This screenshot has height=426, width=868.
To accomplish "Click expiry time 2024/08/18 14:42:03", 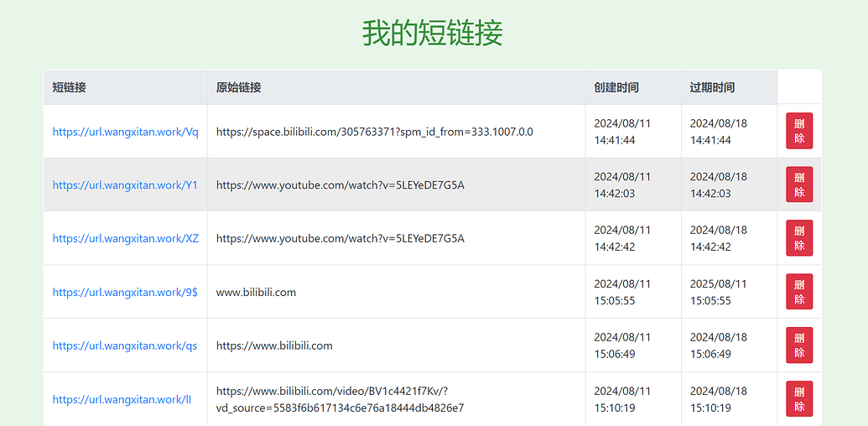I will [x=718, y=185].
